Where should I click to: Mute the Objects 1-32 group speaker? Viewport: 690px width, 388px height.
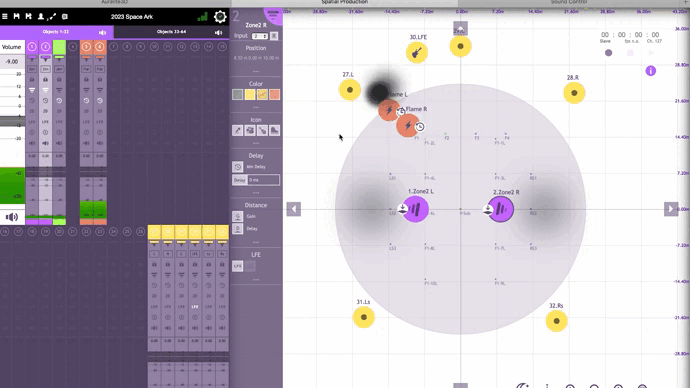(x=103, y=33)
